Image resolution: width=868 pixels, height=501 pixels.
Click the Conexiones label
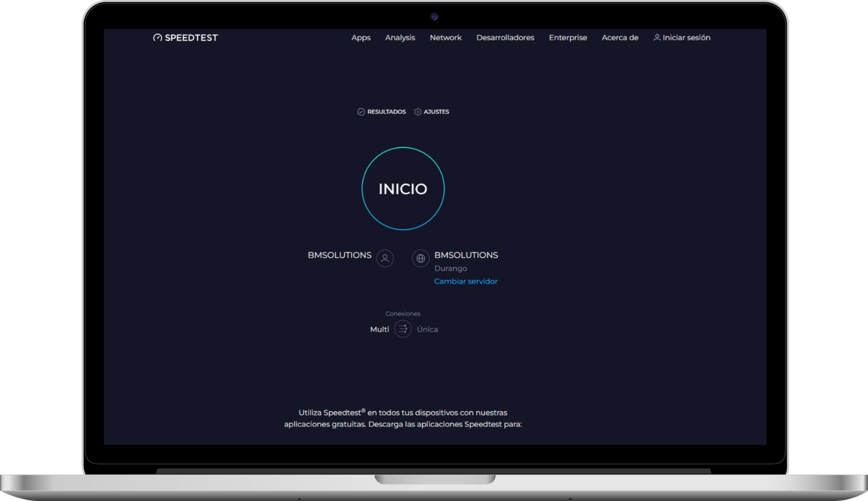click(403, 314)
